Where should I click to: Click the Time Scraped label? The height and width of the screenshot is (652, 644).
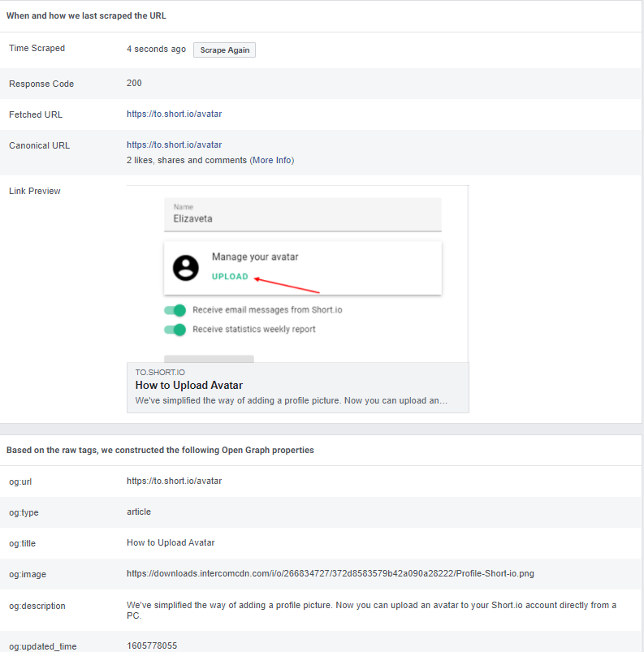pos(37,48)
